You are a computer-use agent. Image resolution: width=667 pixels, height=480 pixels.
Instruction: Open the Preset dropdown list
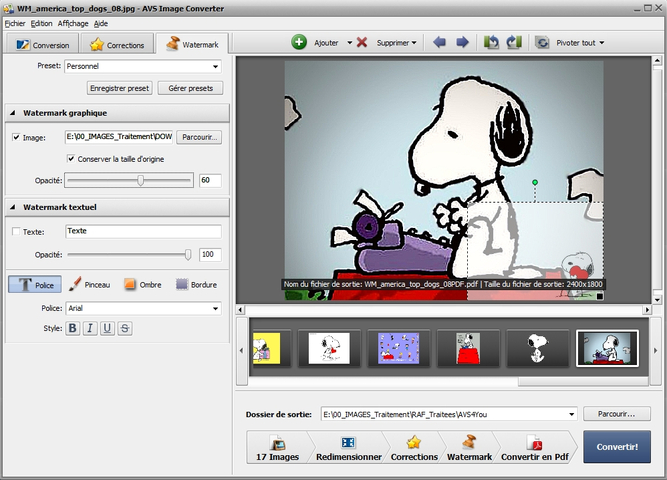click(215, 67)
